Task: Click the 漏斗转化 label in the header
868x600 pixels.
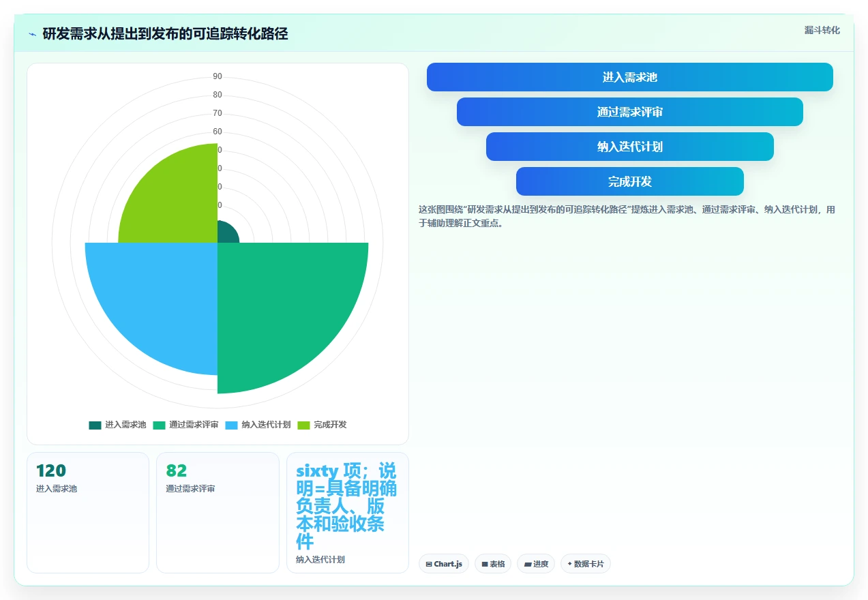Action: pyautogui.click(x=822, y=31)
